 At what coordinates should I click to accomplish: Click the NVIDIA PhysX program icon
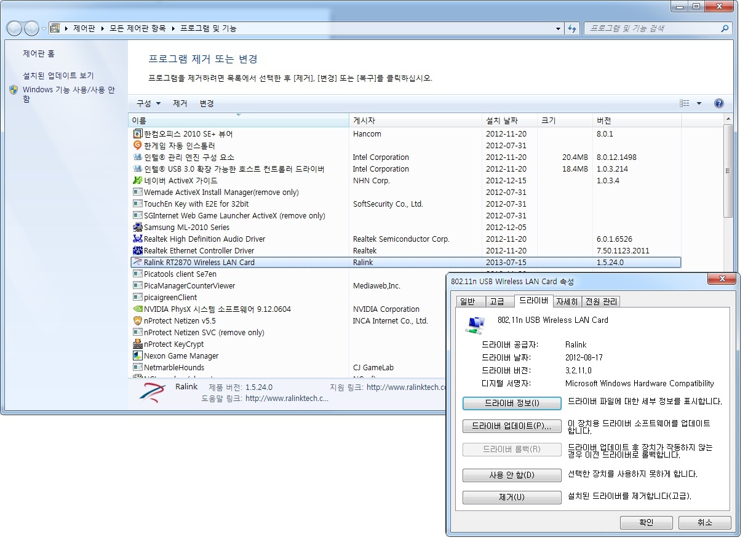pyautogui.click(x=138, y=309)
